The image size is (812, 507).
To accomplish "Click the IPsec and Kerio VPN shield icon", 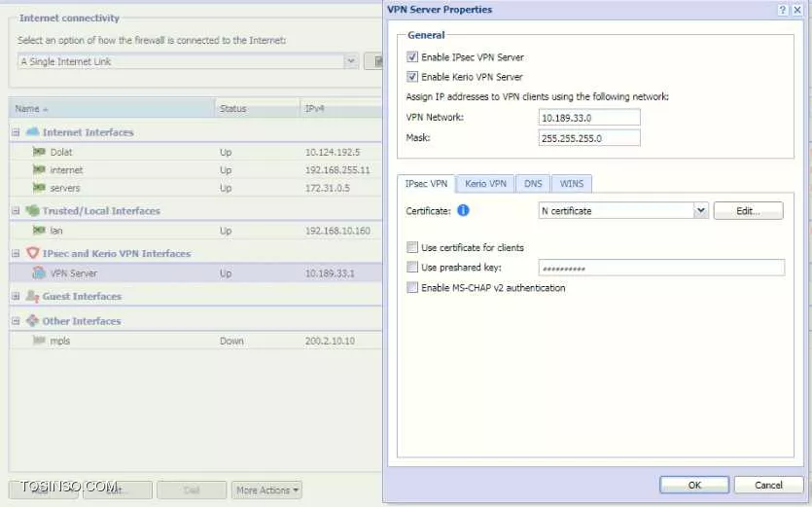I will (33, 253).
